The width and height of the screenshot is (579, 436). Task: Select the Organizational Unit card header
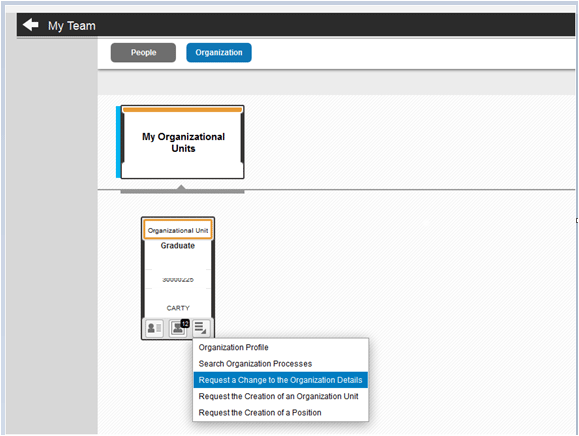point(178,230)
